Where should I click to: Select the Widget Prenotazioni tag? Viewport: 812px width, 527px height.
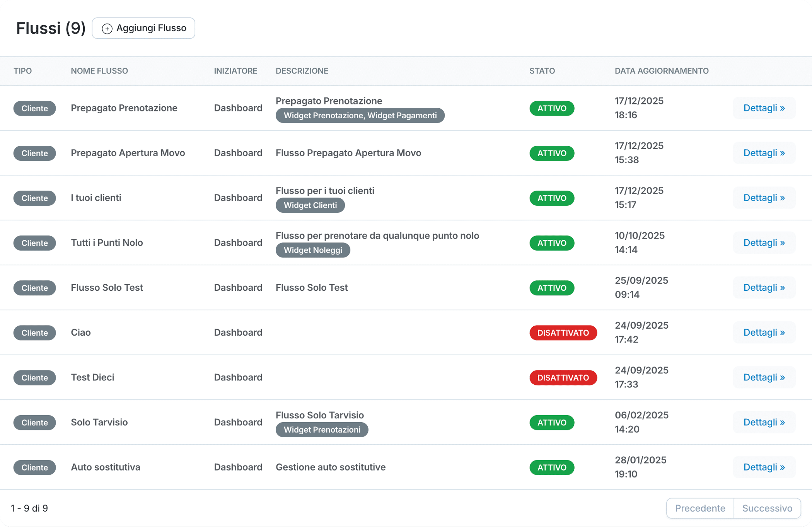pyautogui.click(x=322, y=430)
